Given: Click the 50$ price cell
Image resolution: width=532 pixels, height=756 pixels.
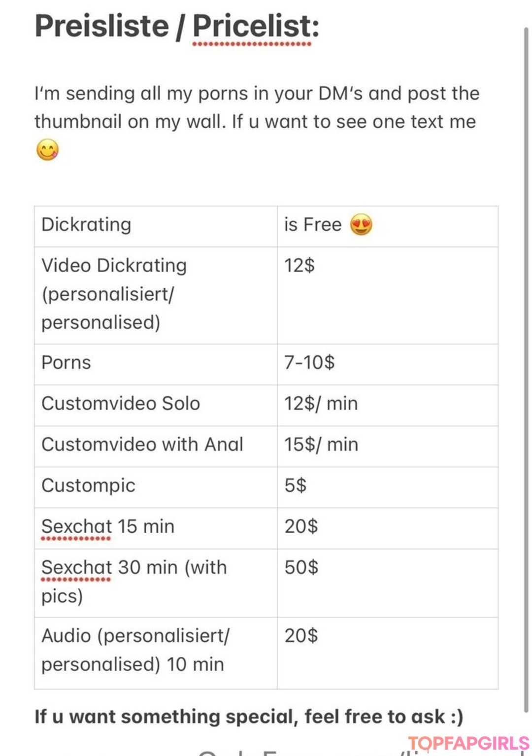Looking at the screenshot, I should (388, 583).
